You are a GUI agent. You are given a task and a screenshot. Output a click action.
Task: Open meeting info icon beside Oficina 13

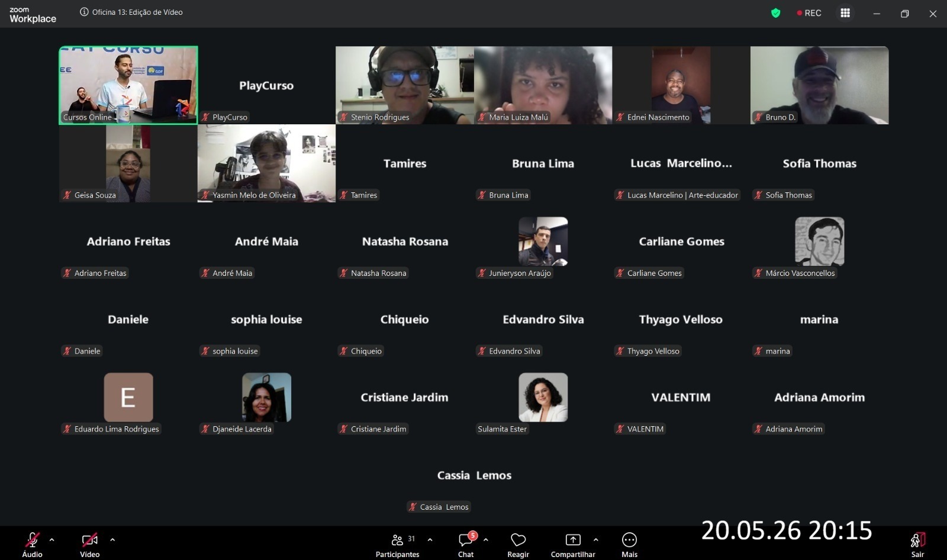tap(84, 12)
